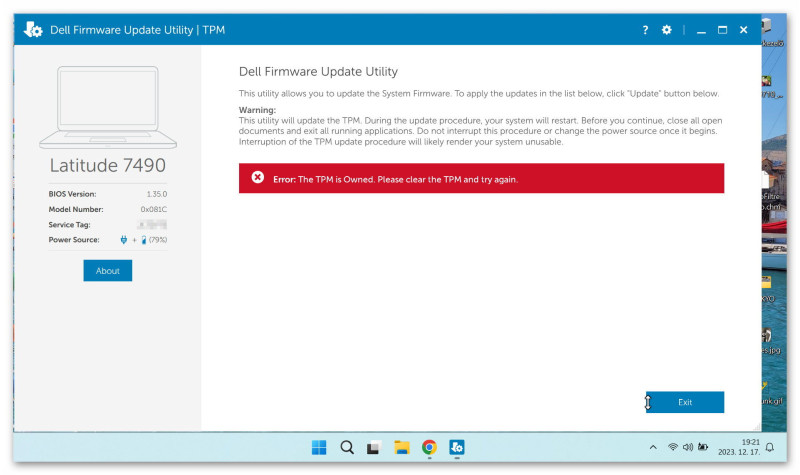The width and height of the screenshot is (800, 475).
Task: Click the (79%) battery percentage text
Action: pos(158,240)
